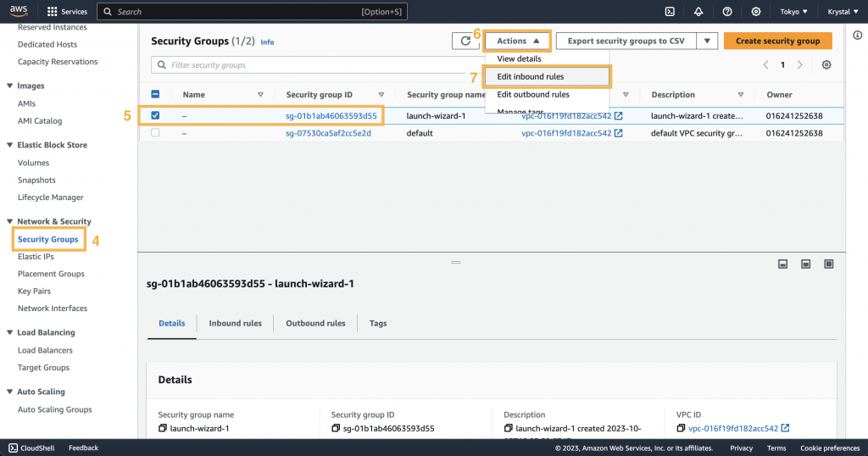Open external VPC link in details panel
This screenshot has height=456, width=868.
(785, 428)
